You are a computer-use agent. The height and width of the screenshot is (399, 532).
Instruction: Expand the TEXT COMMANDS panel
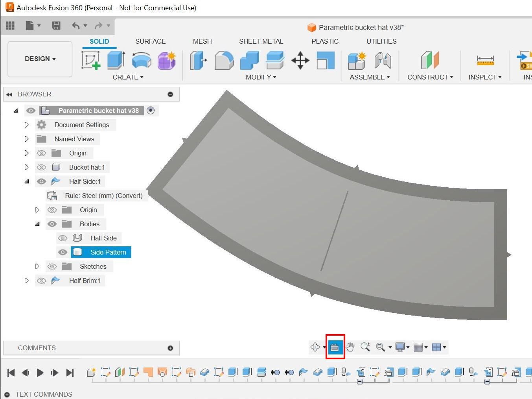tap(7, 394)
